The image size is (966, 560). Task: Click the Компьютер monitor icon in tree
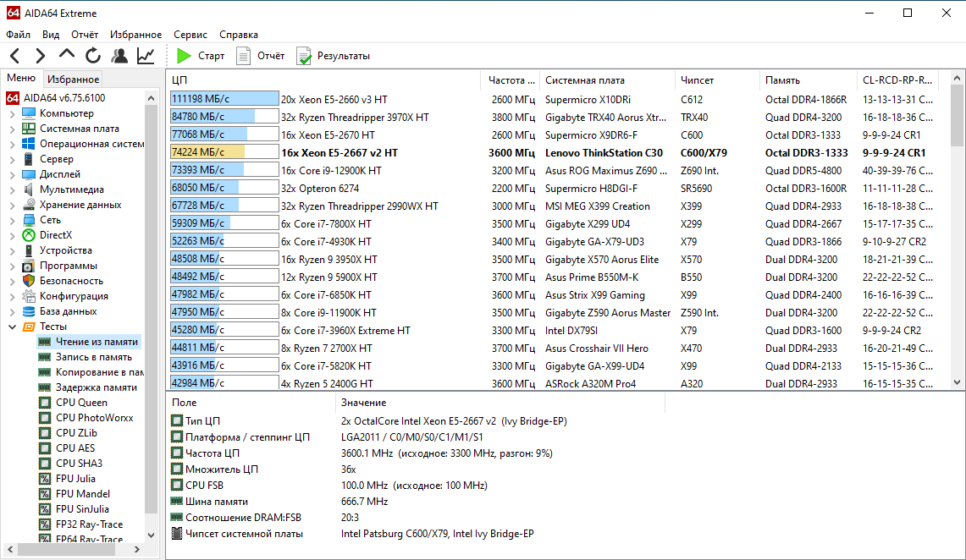coord(29,113)
